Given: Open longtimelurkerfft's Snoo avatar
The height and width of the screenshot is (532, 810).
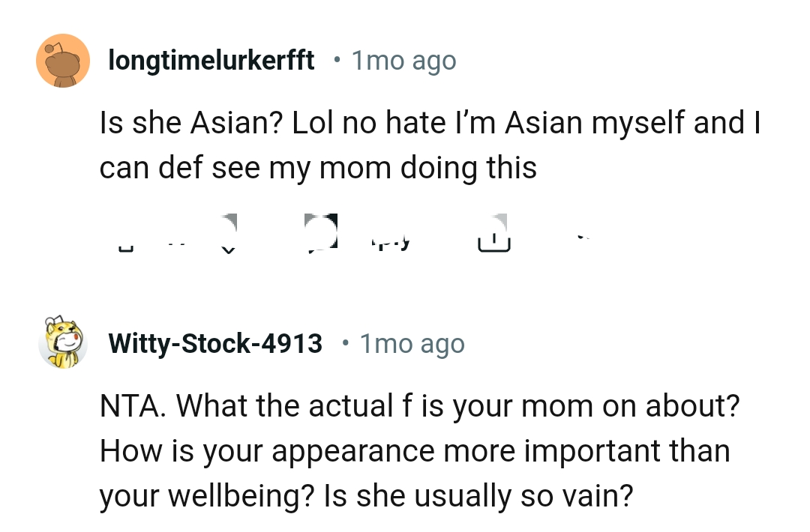Looking at the screenshot, I should [x=63, y=61].
